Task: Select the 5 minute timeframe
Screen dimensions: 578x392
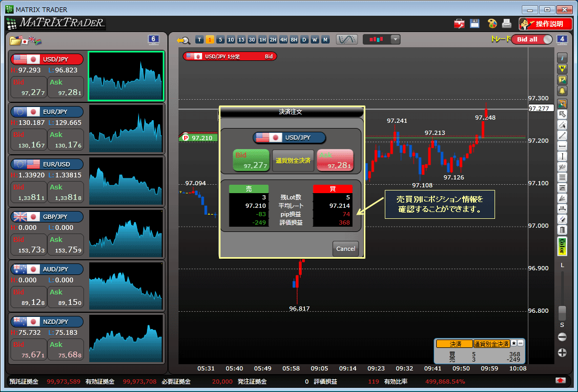Action: pos(220,40)
